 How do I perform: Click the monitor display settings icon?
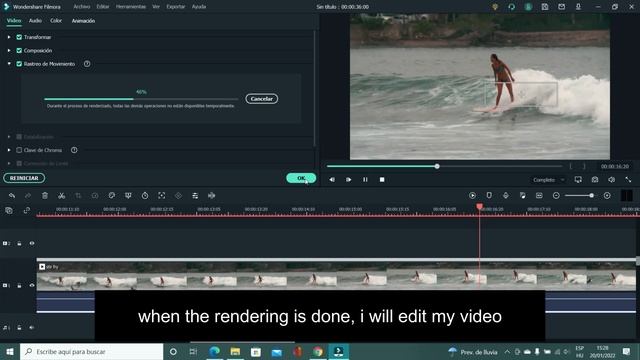click(x=578, y=180)
